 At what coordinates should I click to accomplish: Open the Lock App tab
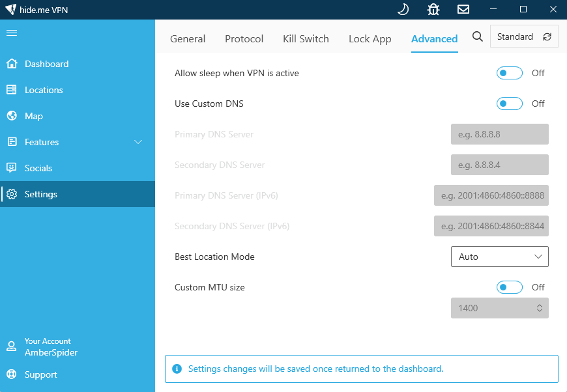[370, 39]
